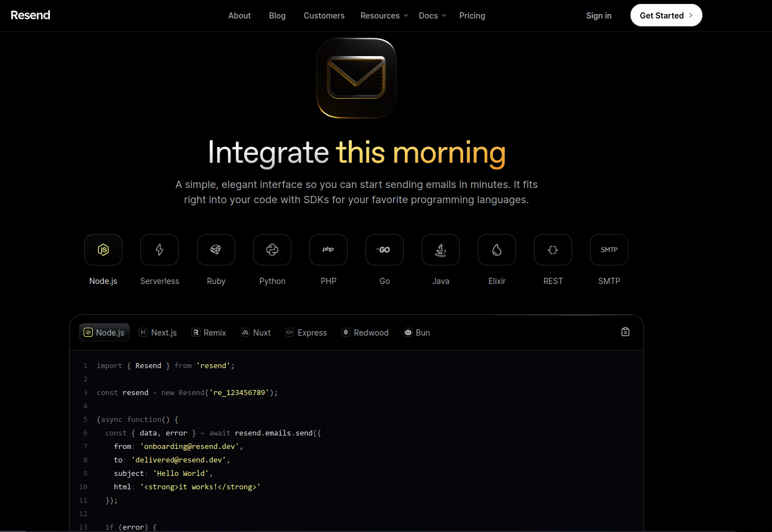Open the Java SDK icon

tap(441, 249)
